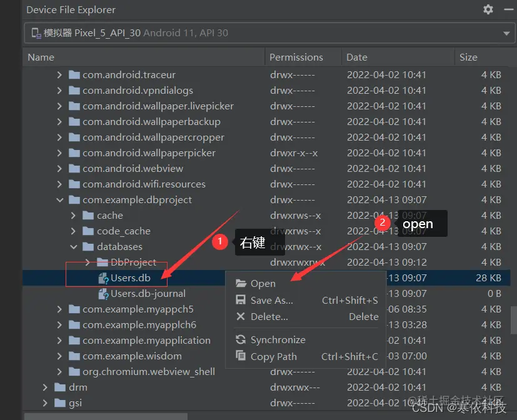Choose Synchronize in the context menu
The height and width of the screenshot is (420, 517).
(306, 340)
